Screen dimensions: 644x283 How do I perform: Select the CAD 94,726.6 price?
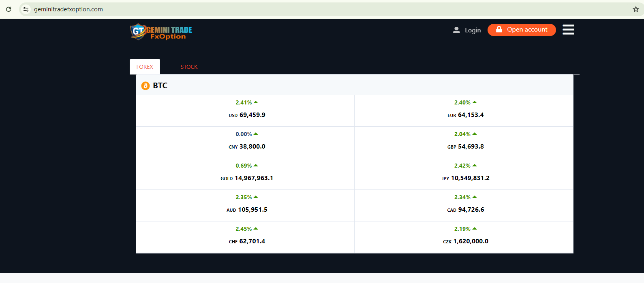(x=466, y=210)
